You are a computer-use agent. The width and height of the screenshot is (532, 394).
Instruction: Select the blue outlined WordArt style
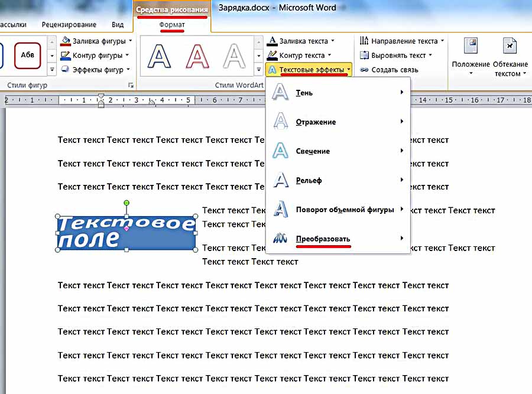158,56
